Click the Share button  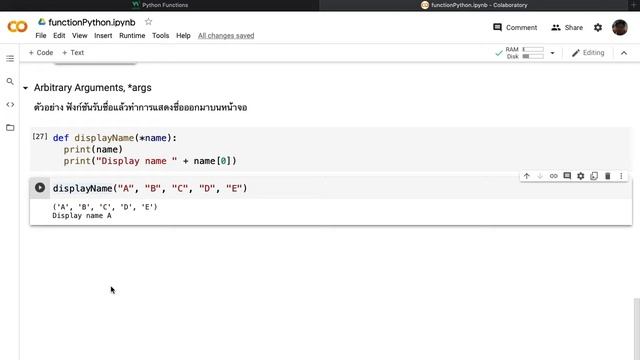tap(567, 27)
